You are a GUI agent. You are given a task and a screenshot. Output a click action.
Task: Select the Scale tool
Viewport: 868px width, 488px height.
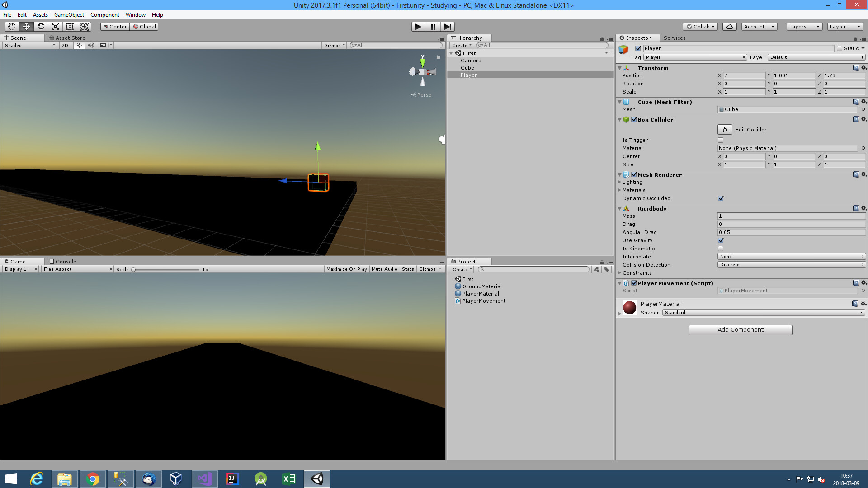(55, 26)
